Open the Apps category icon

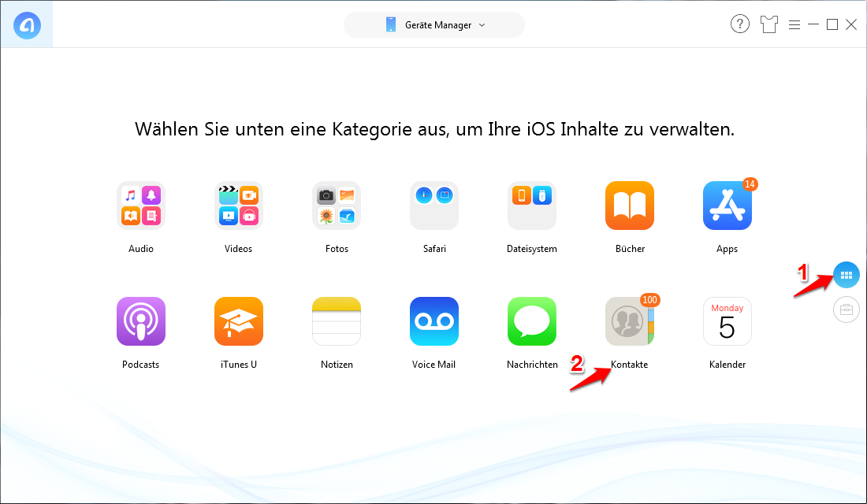click(727, 206)
